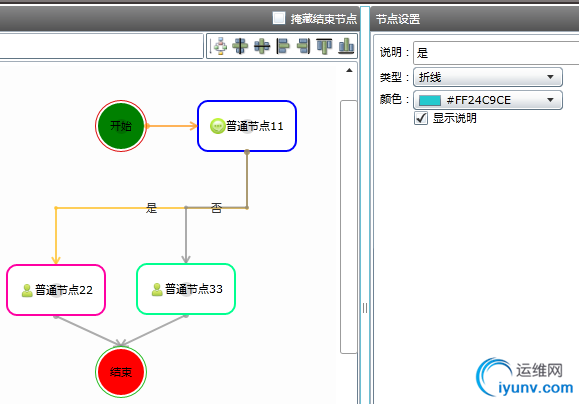
Task: Click the vertical scrollbar thumb on canvas
Action: click(x=349, y=227)
